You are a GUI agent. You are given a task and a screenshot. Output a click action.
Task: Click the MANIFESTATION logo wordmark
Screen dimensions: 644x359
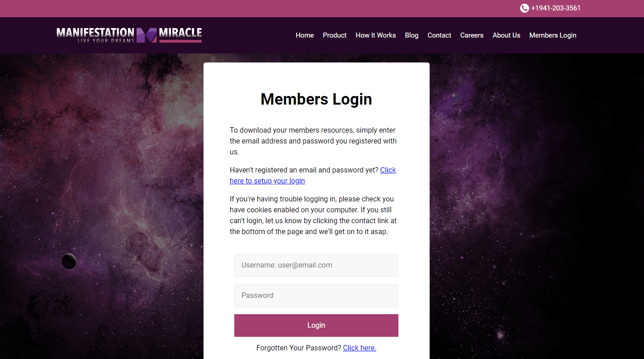[x=95, y=33]
